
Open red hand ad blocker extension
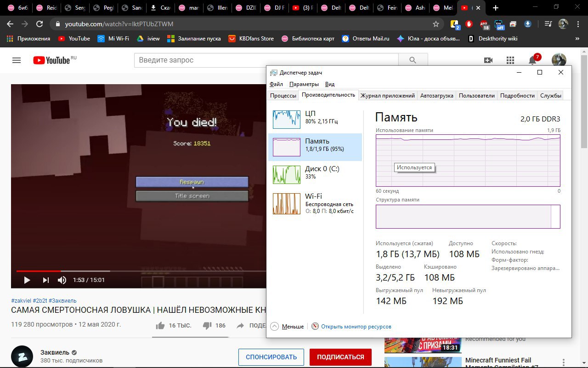469,24
